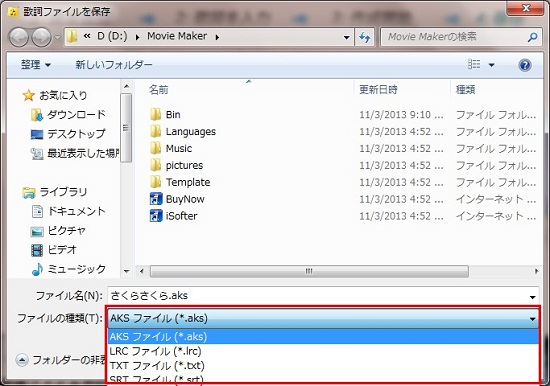Image resolution: width=550 pixels, height=386 pixels.
Task: Select the Bin row's date 11/3/2013 9:10
Action: point(401,115)
